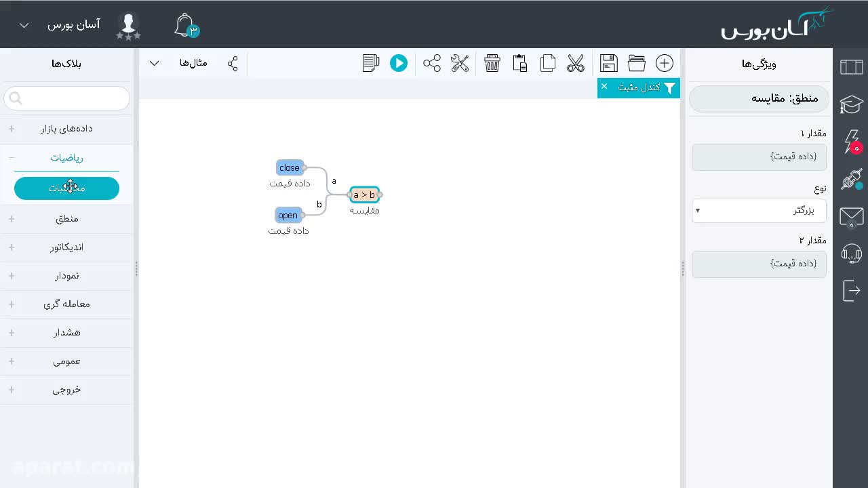Screen dimensions: 868x488
Task: Select the محاسبات block button
Action: pos(66,188)
